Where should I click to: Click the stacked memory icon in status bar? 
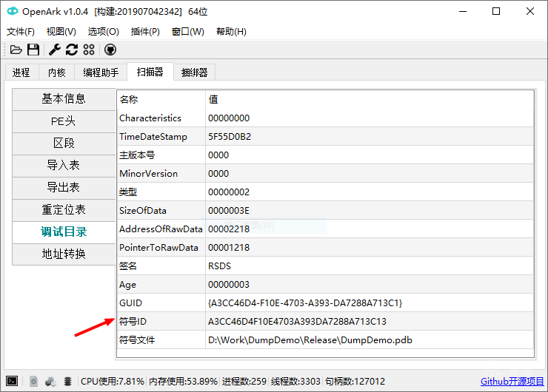click(68, 381)
